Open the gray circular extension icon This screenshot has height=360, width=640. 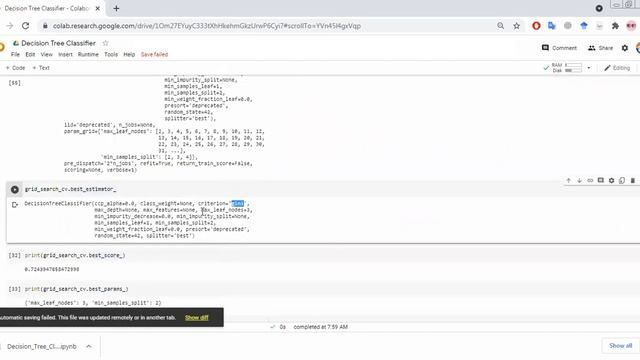(x=568, y=26)
